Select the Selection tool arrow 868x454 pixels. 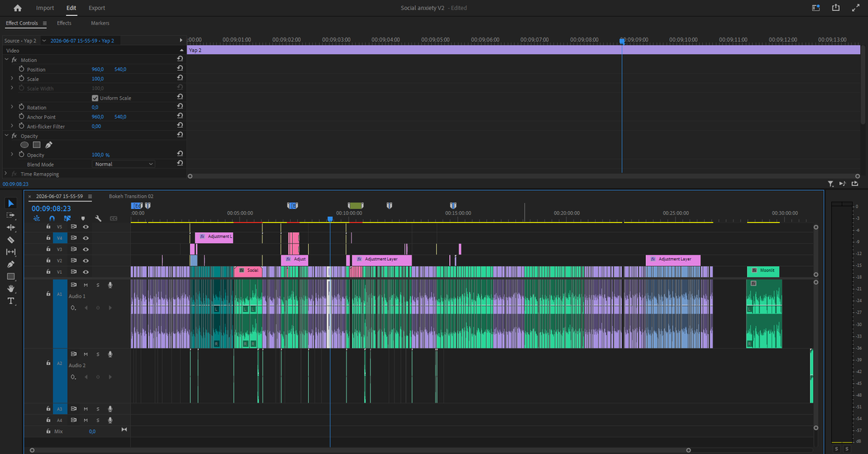click(x=11, y=203)
